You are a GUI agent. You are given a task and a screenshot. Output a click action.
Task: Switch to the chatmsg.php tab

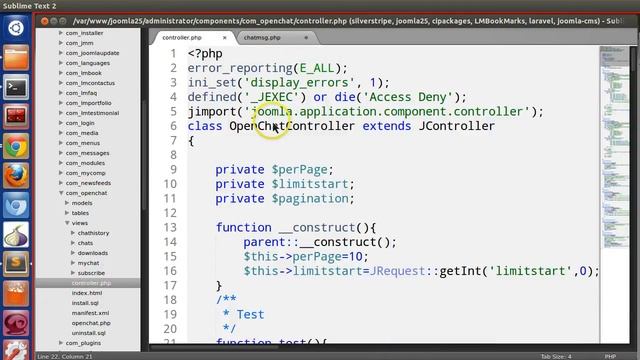(x=262, y=38)
